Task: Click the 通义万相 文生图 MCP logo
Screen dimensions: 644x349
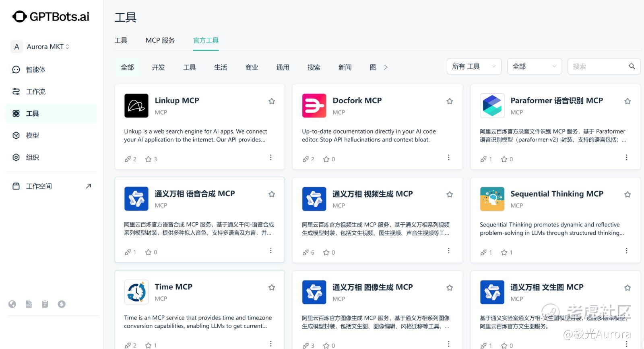Action: click(492, 292)
